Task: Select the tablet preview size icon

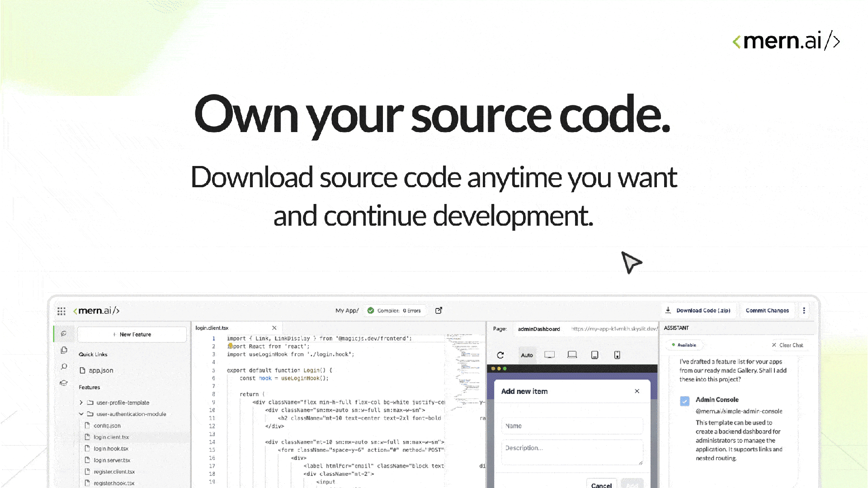Action: [x=594, y=355]
